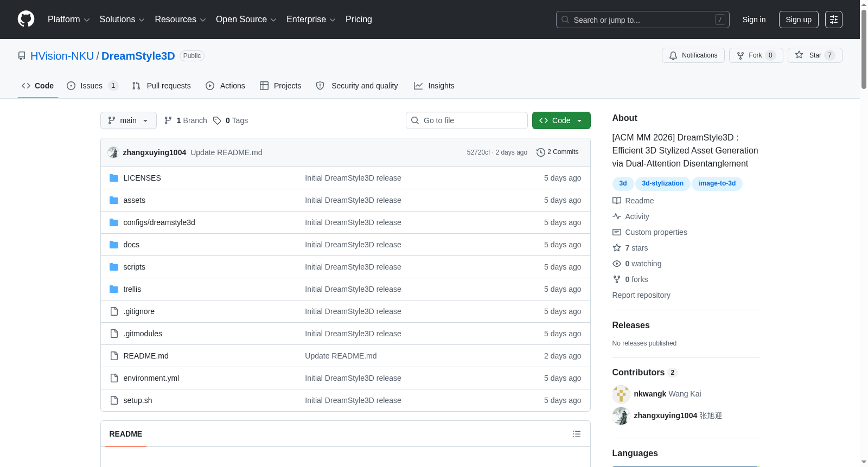
Task: Open the latest commit message Update README.md
Action: tap(226, 152)
